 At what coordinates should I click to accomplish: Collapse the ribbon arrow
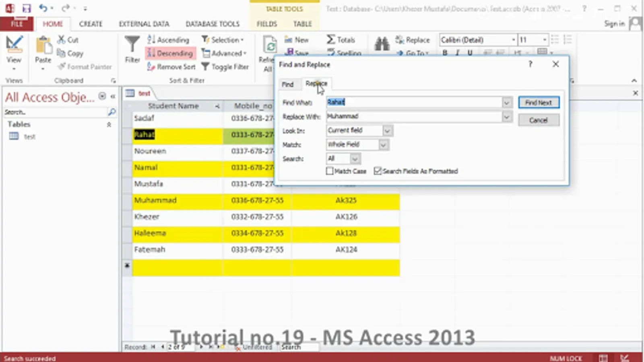point(634,80)
